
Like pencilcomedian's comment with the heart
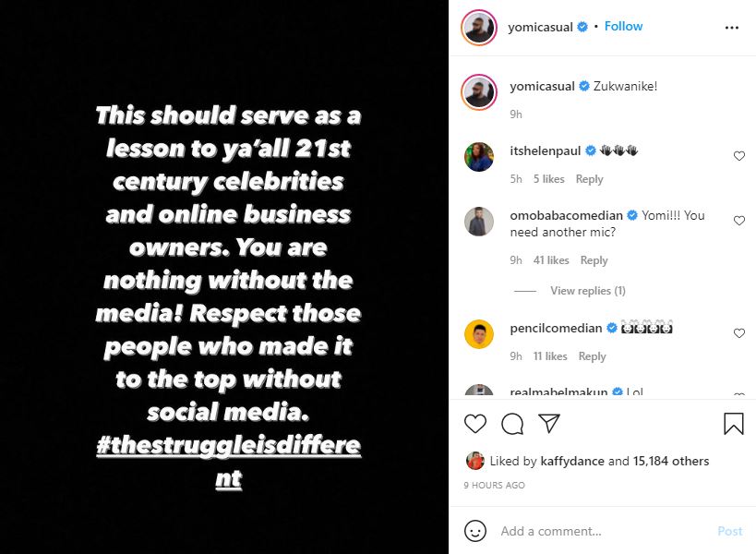pyautogui.click(x=738, y=333)
